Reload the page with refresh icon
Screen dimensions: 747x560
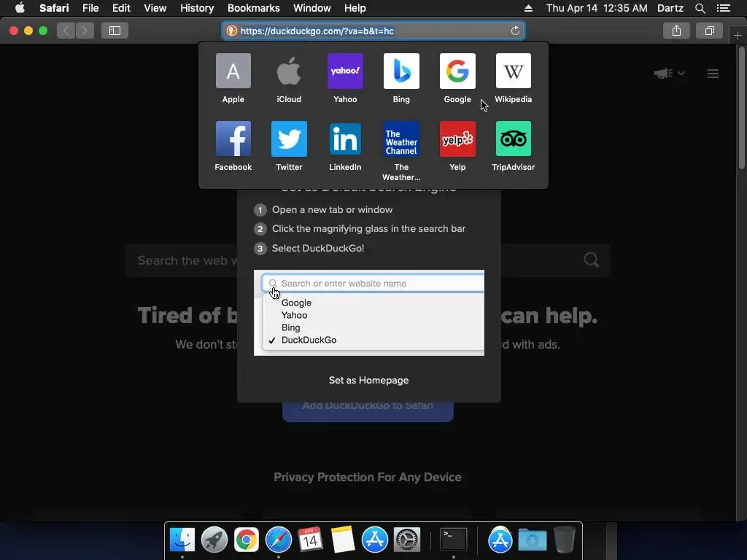pos(515,31)
